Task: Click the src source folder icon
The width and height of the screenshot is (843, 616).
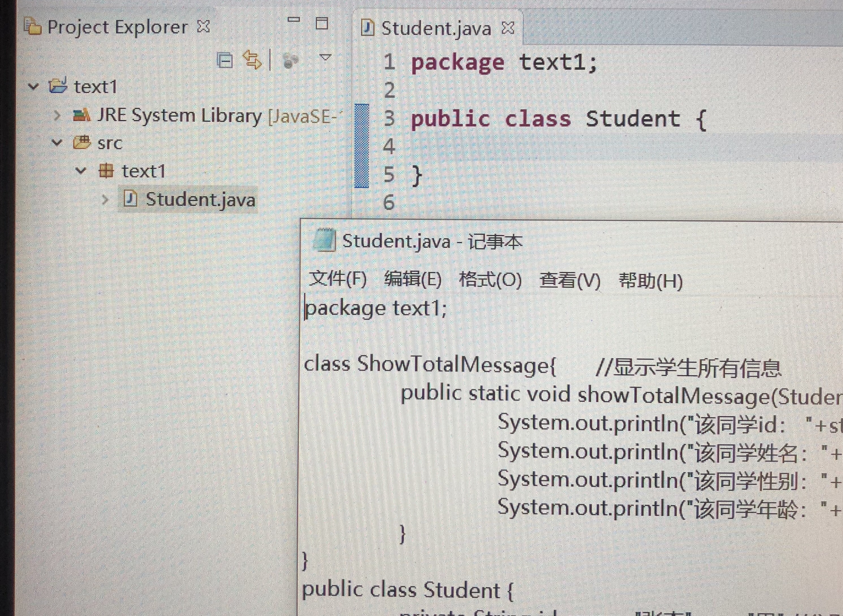Action: [82, 142]
